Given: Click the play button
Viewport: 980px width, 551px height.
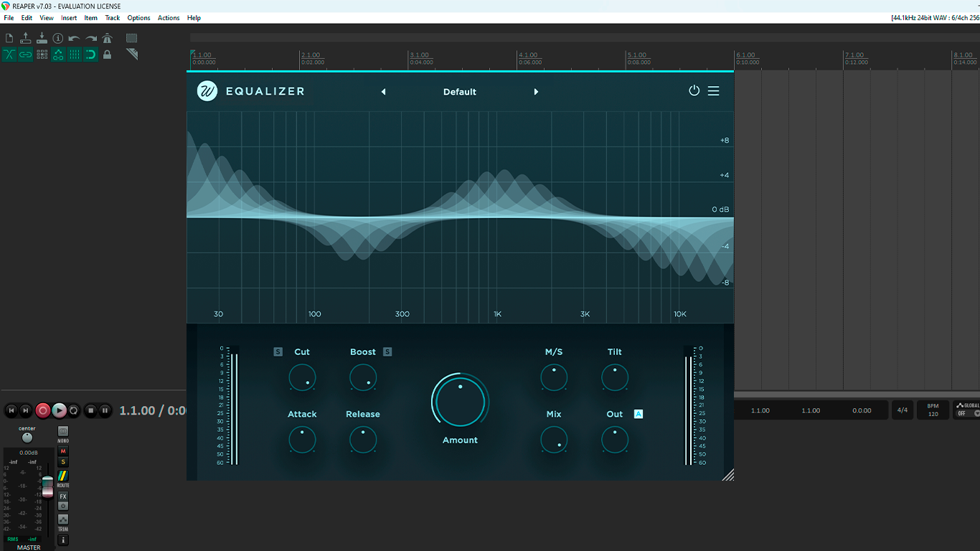Looking at the screenshot, I should [x=59, y=410].
